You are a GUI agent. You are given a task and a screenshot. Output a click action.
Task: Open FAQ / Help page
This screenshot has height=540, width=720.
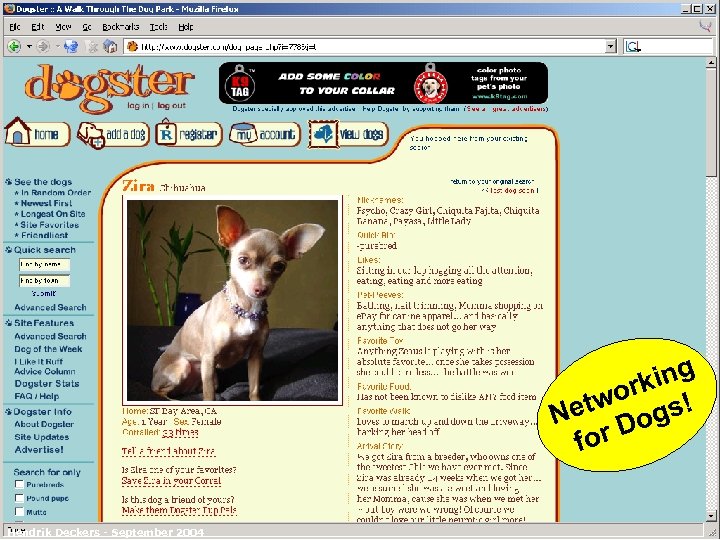(37, 396)
